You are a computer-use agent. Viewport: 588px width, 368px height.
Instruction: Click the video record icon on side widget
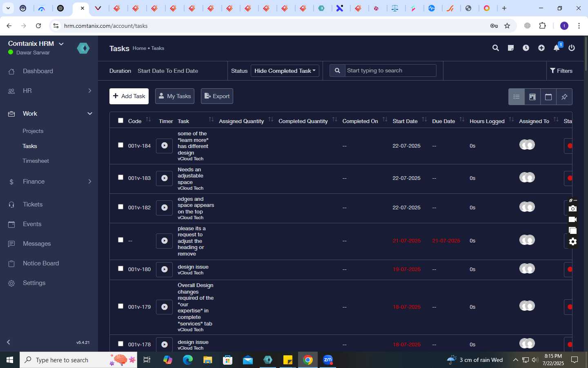573,220
